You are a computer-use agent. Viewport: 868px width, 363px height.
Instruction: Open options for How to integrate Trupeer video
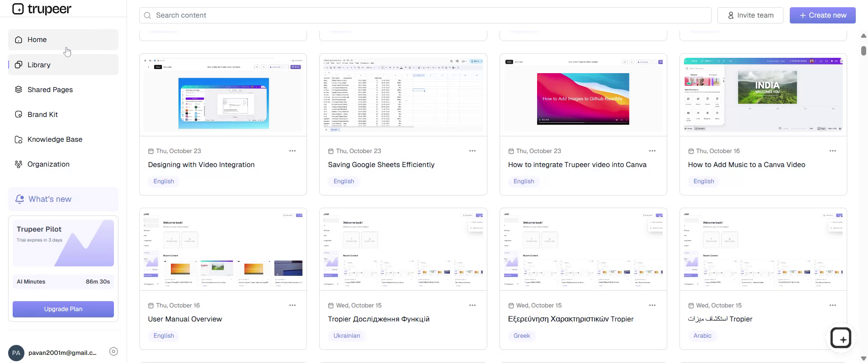tap(652, 151)
